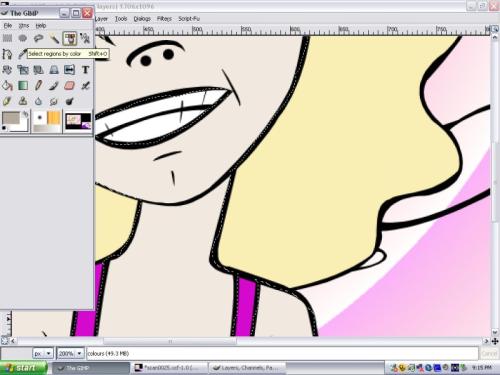Viewport: 500px width, 375px height.
Task: Select the Text tool
Action: click(x=85, y=70)
